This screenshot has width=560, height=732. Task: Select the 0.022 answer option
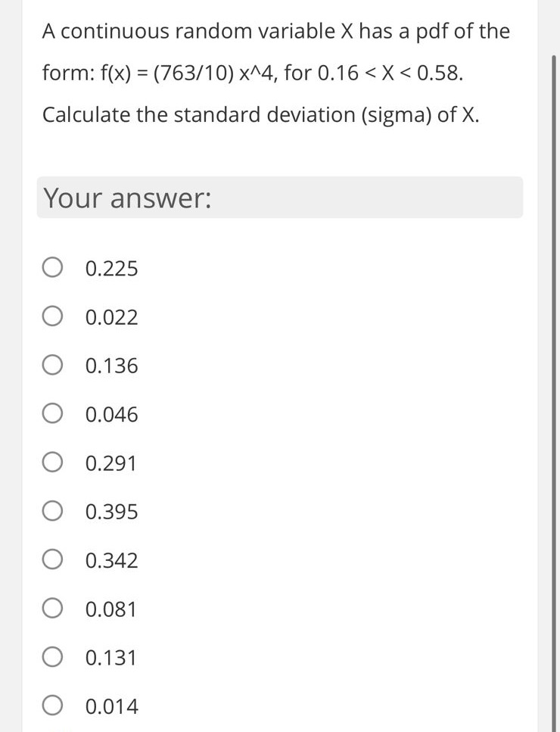click(x=52, y=316)
